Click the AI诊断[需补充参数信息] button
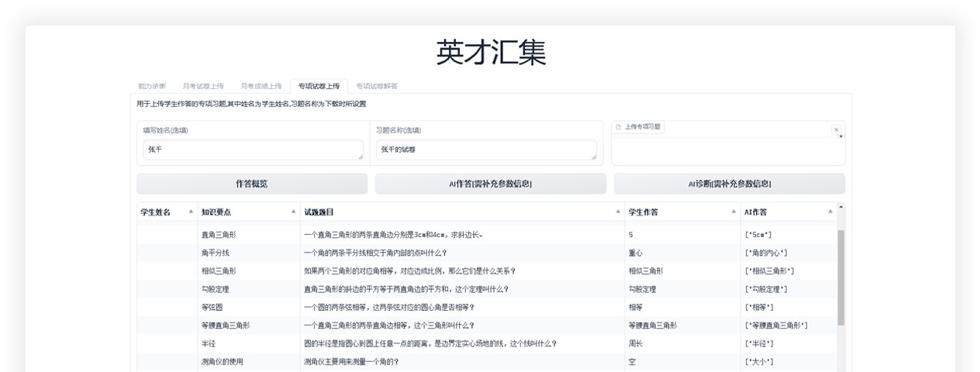Screen dimensions: 980x372 (729, 184)
